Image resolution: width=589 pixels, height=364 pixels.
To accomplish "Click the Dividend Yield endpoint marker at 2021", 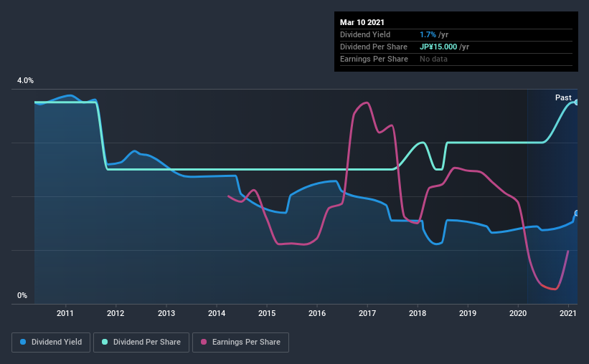I will 577,213.
